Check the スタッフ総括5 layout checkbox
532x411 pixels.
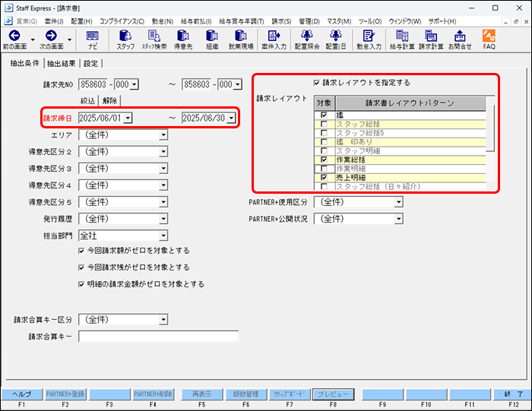[324, 133]
